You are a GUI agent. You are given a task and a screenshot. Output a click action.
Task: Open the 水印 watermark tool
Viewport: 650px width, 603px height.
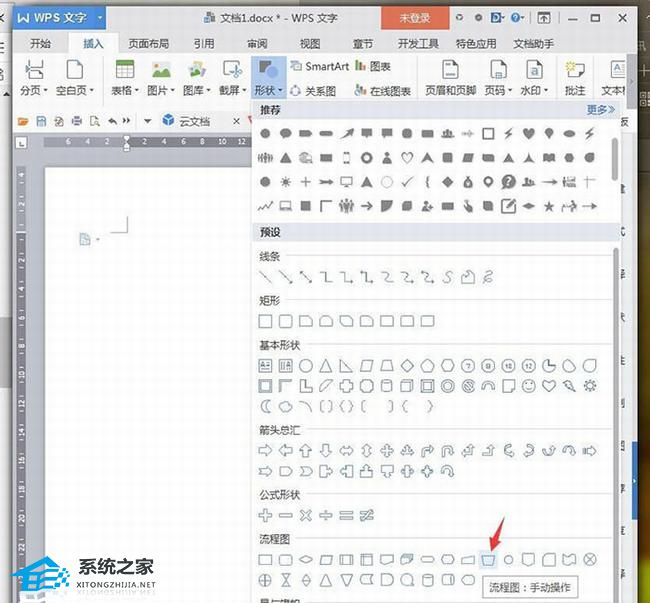[534, 78]
